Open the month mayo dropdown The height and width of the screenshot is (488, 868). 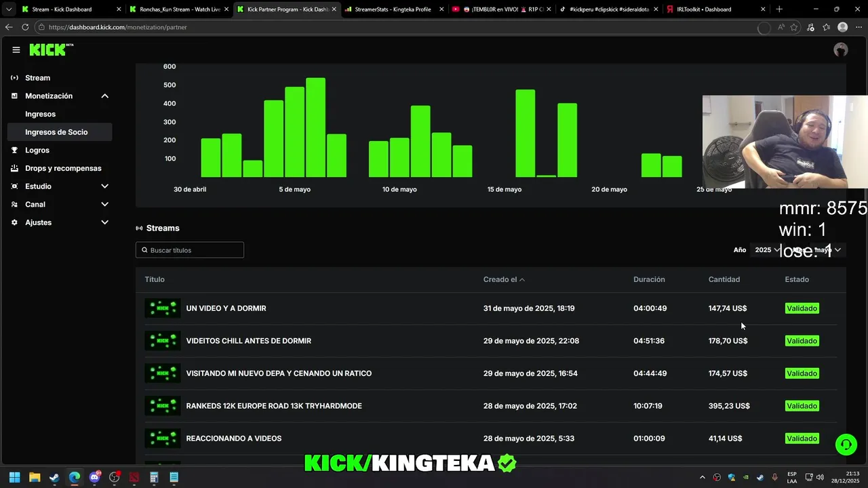827,250
